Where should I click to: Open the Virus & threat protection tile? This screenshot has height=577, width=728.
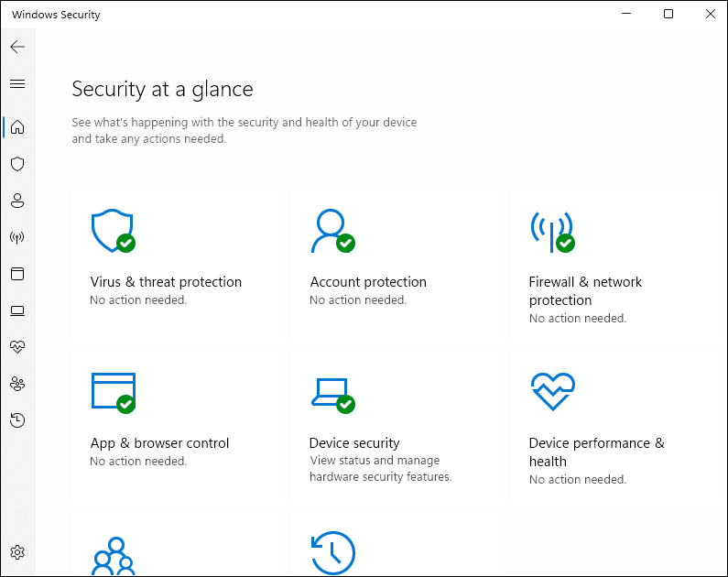coord(179,266)
